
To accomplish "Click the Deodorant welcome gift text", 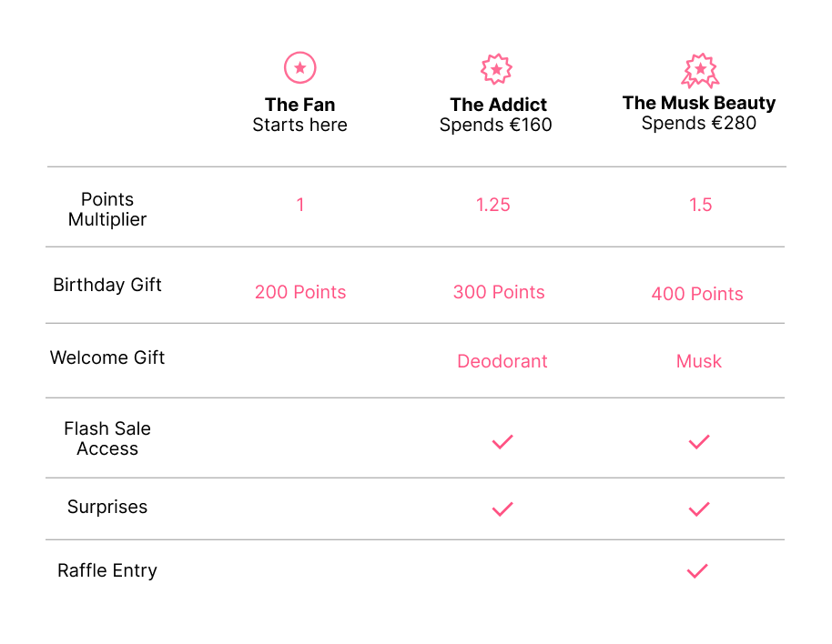I will (502, 361).
